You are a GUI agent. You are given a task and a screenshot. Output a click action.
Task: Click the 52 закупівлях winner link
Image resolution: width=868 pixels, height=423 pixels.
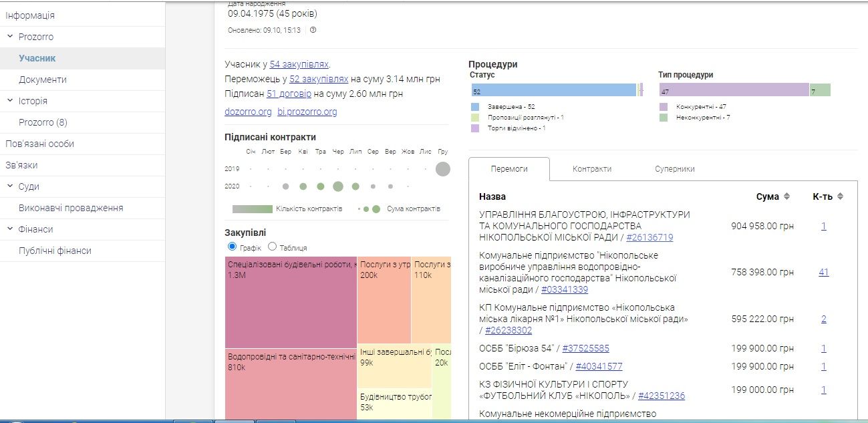point(319,79)
